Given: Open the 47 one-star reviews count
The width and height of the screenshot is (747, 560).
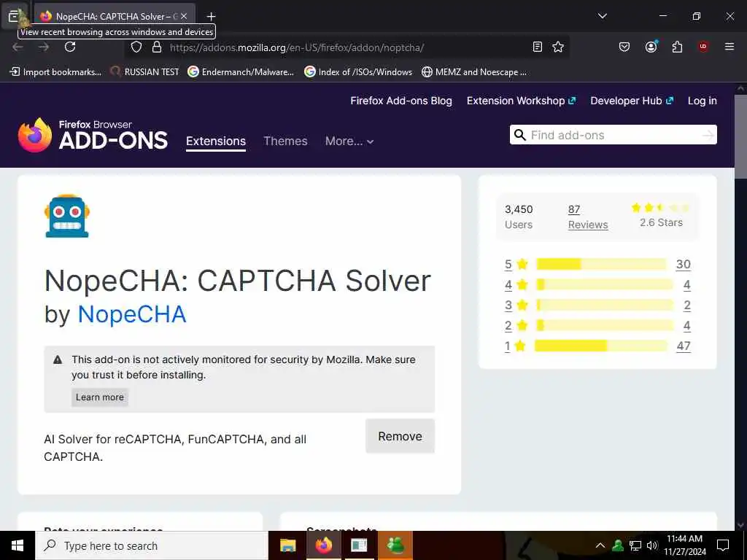Looking at the screenshot, I should click(684, 346).
